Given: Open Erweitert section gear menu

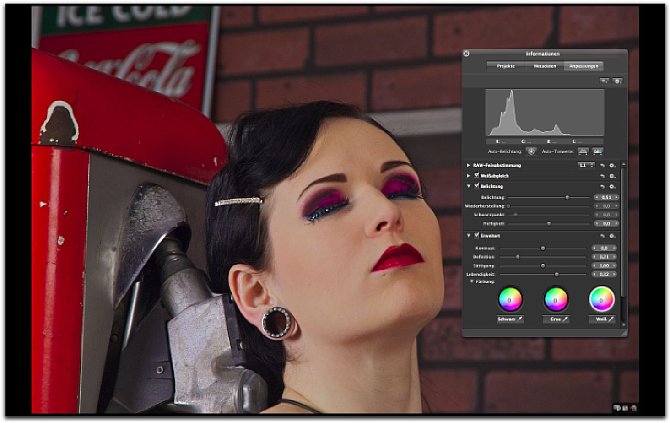Looking at the screenshot, I should click(612, 236).
